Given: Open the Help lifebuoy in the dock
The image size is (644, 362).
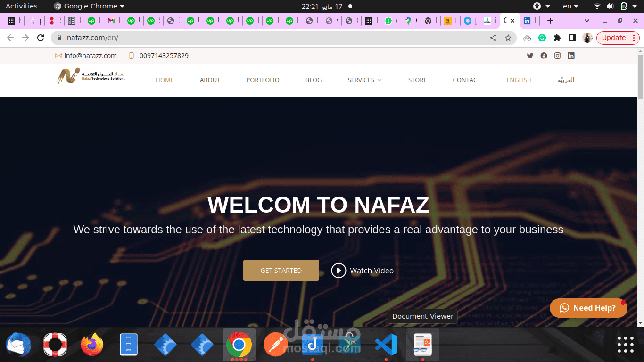Looking at the screenshot, I should tap(55, 345).
